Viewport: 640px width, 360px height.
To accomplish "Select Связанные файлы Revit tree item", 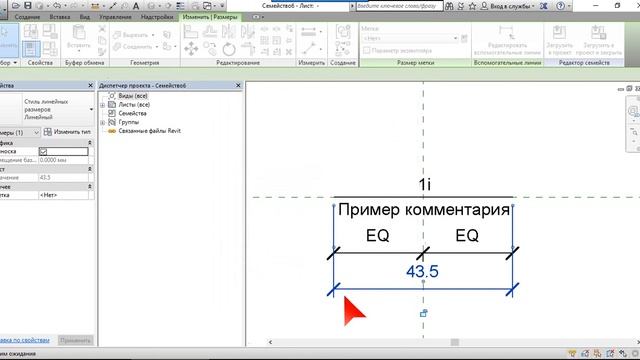I will coord(149,131).
